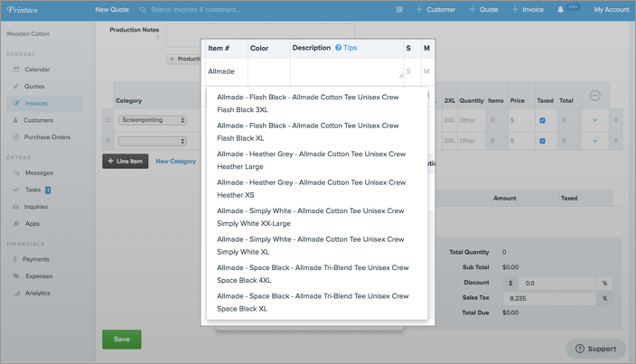Click the Discount amount field
This screenshot has height=364, width=636.
tap(557, 284)
